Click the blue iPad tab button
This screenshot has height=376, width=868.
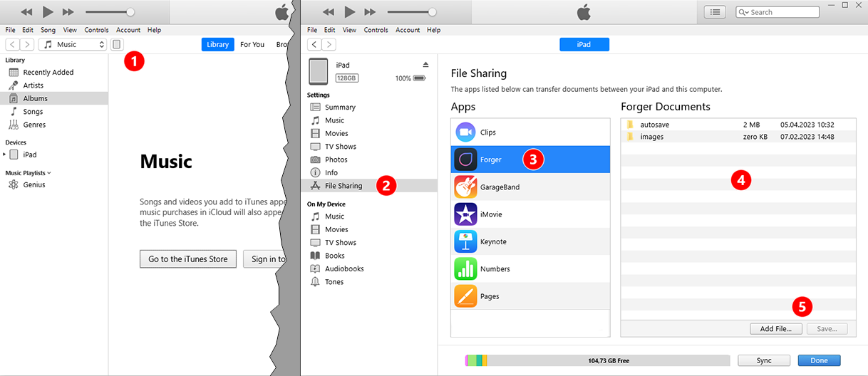click(x=584, y=44)
